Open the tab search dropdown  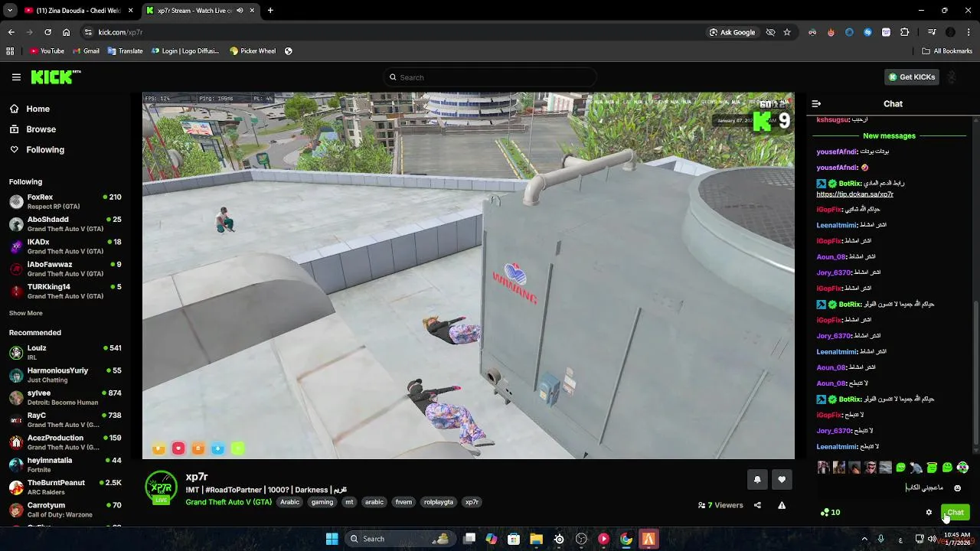point(10,11)
